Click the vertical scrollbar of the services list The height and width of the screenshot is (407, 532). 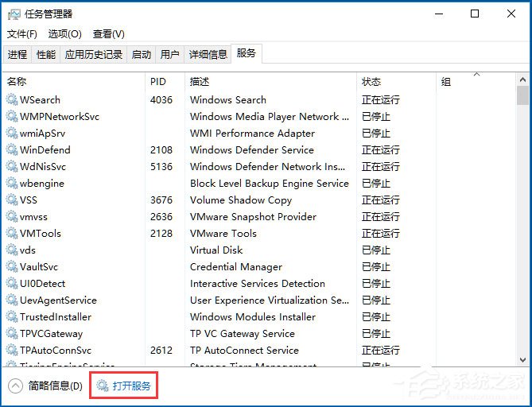click(x=522, y=223)
